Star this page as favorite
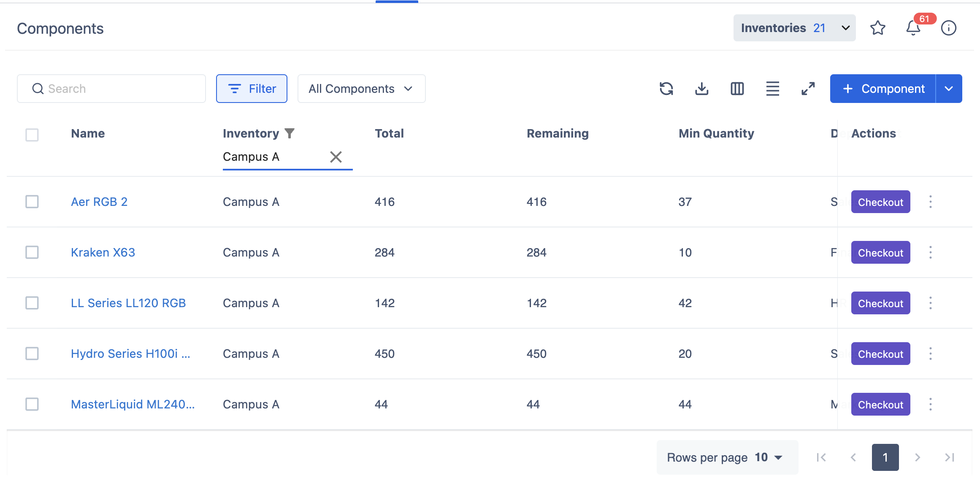 coord(877,28)
